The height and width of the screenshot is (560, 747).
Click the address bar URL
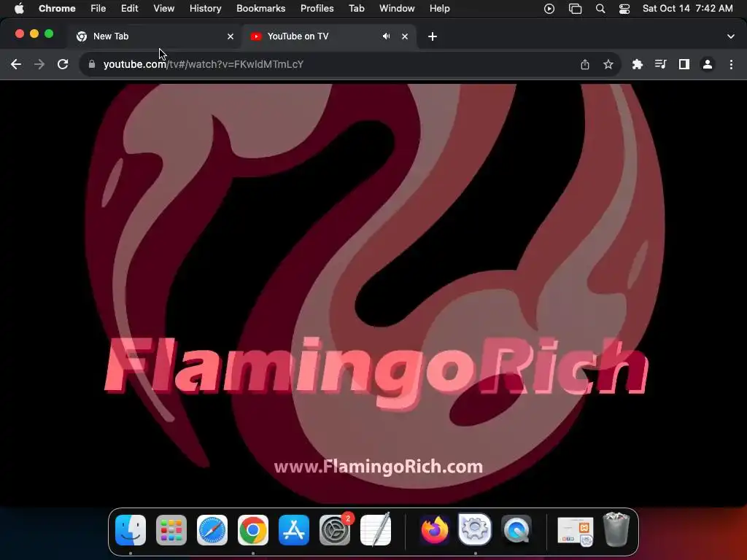(204, 64)
